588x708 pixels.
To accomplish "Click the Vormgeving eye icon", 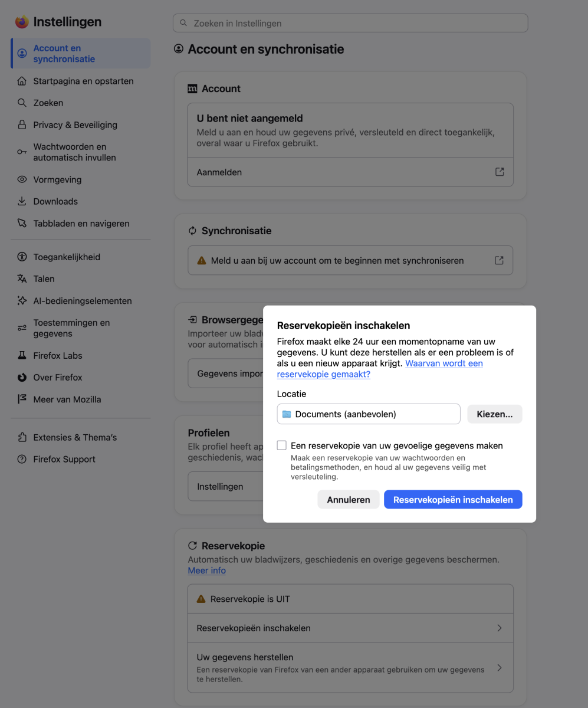I will (22, 179).
